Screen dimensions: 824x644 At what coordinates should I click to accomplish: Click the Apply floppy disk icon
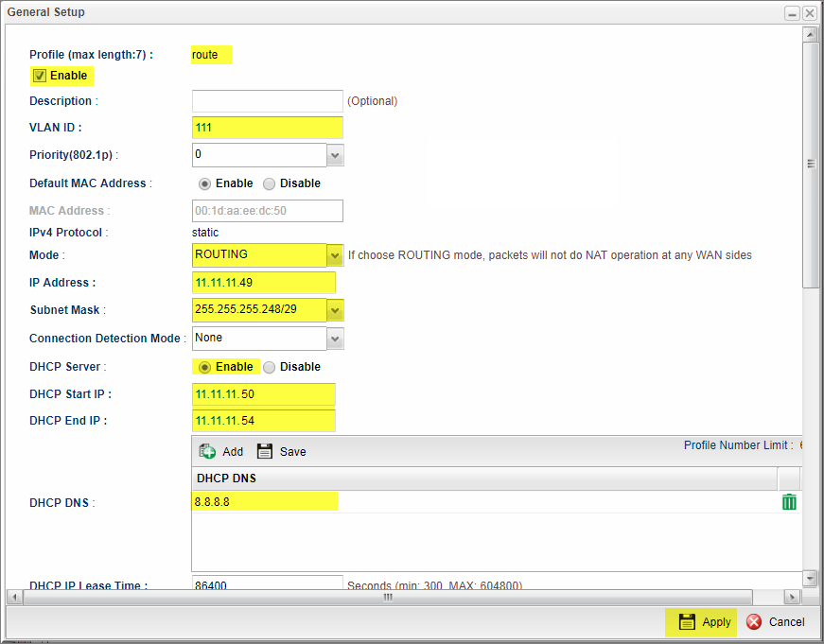coord(687,621)
